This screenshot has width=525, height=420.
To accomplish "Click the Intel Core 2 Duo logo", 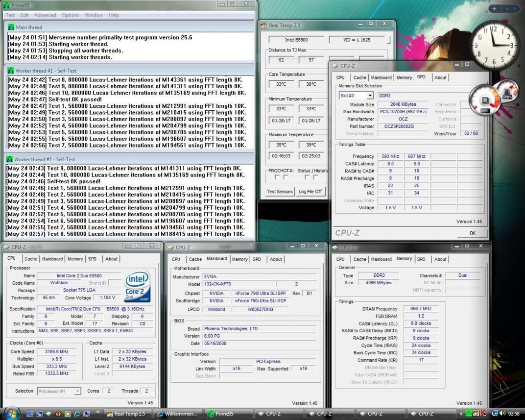I will click(137, 287).
